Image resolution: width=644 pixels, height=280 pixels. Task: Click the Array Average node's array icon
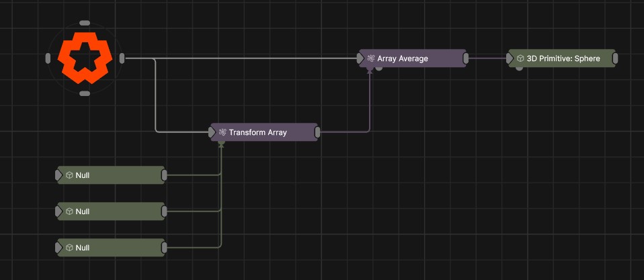pyautogui.click(x=370, y=58)
